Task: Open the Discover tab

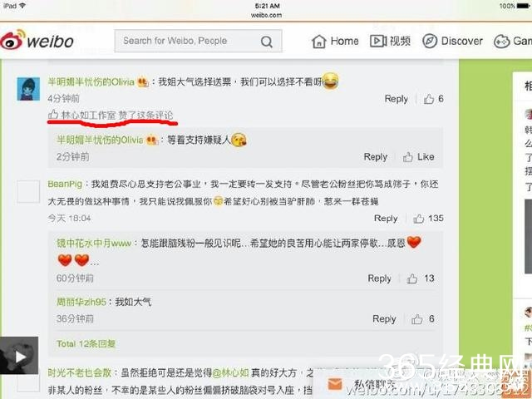Action: coord(452,41)
